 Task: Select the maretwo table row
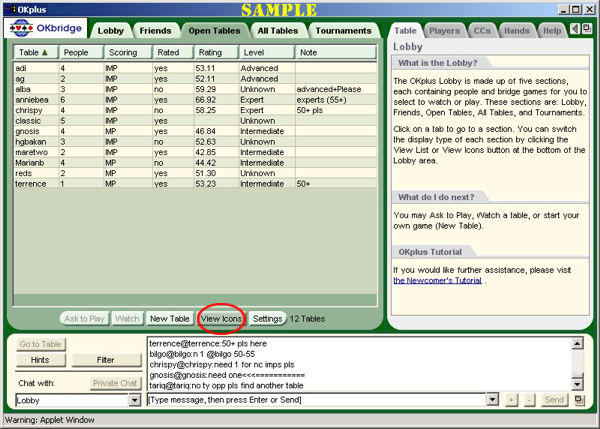(x=195, y=152)
